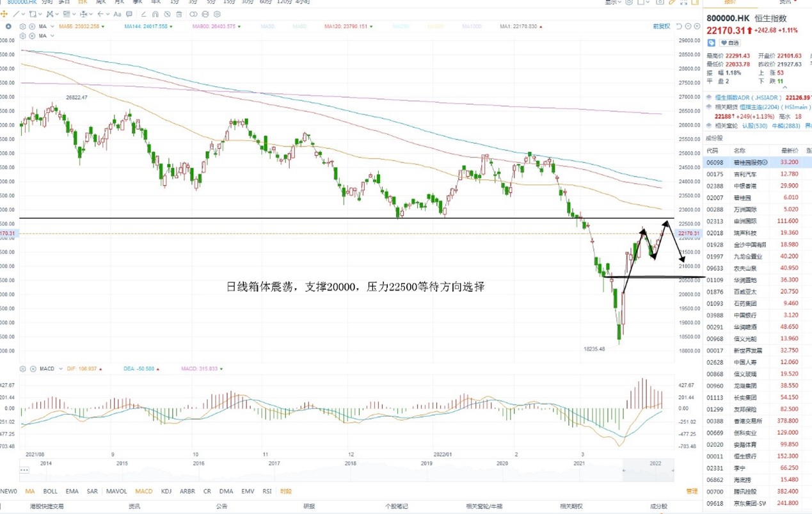Click the printer icon in drawing toolbar

point(205,14)
